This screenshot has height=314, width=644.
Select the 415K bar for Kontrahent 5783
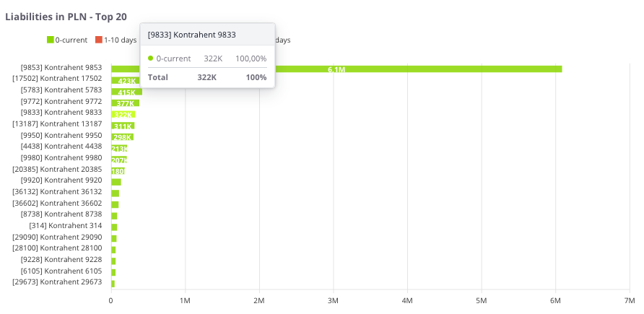(x=126, y=92)
